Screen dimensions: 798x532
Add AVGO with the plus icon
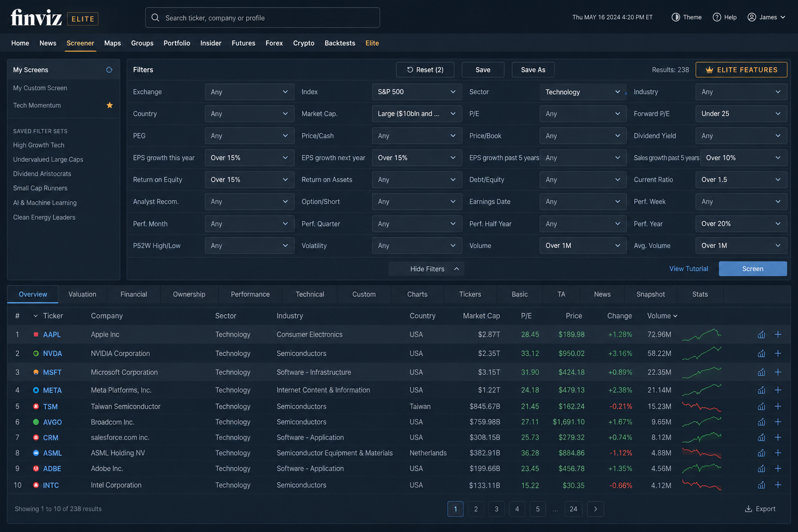pyautogui.click(x=778, y=422)
